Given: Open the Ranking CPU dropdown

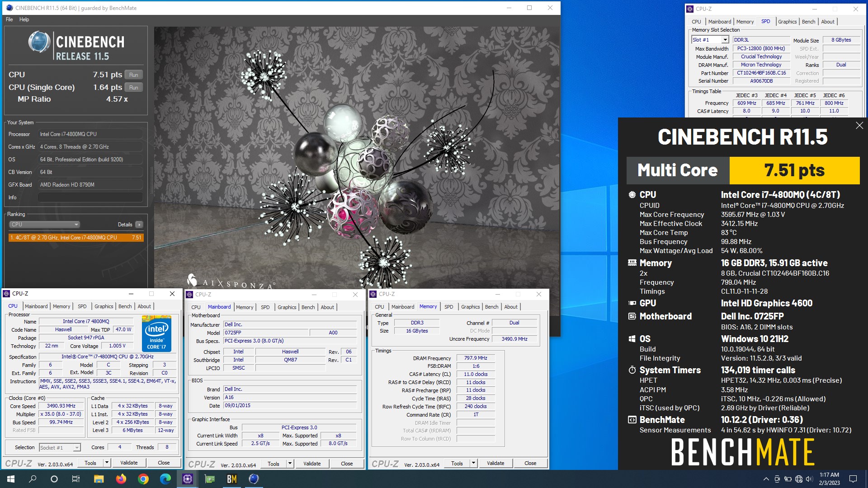Looking at the screenshot, I should click(x=44, y=225).
